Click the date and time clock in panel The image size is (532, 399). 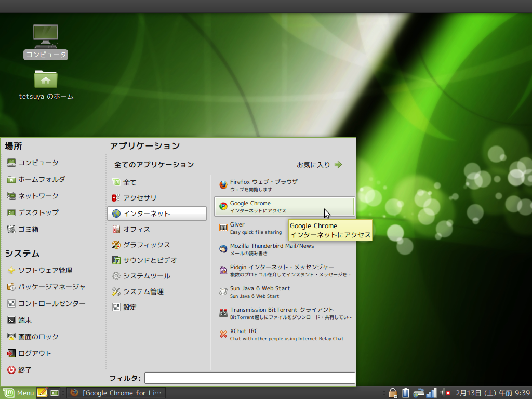493,393
